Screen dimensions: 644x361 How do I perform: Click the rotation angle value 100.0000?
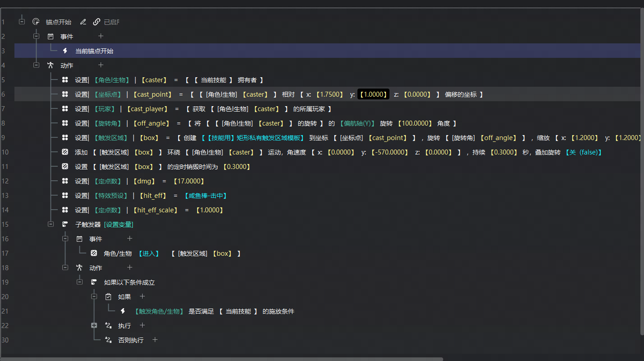coord(416,123)
